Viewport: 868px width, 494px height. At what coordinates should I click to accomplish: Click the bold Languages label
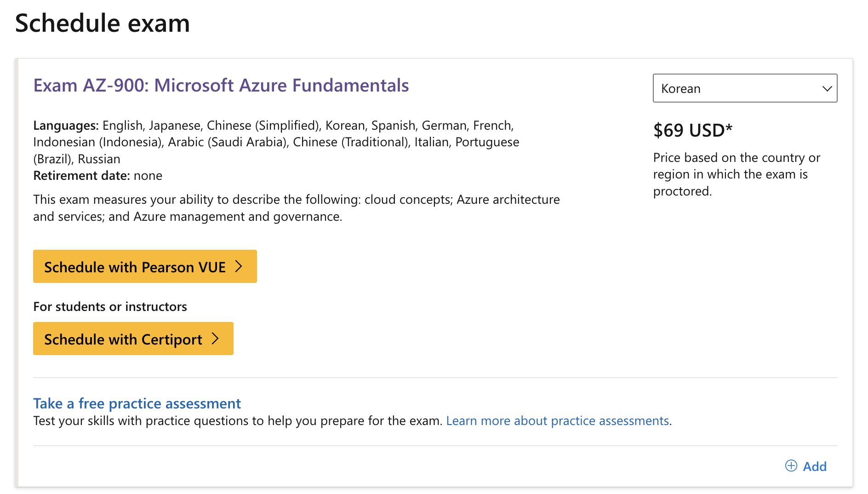(66, 126)
